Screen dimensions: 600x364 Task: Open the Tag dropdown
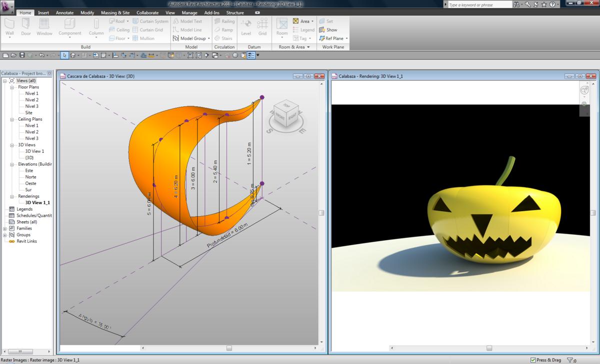pos(310,38)
